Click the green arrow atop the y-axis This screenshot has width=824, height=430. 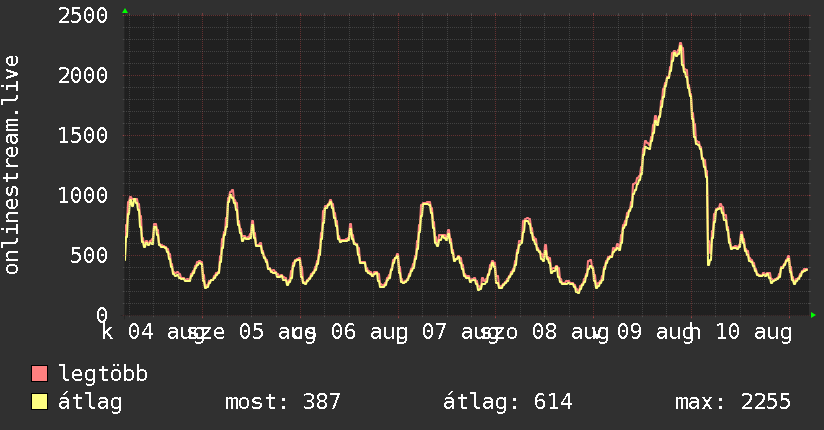point(125,11)
